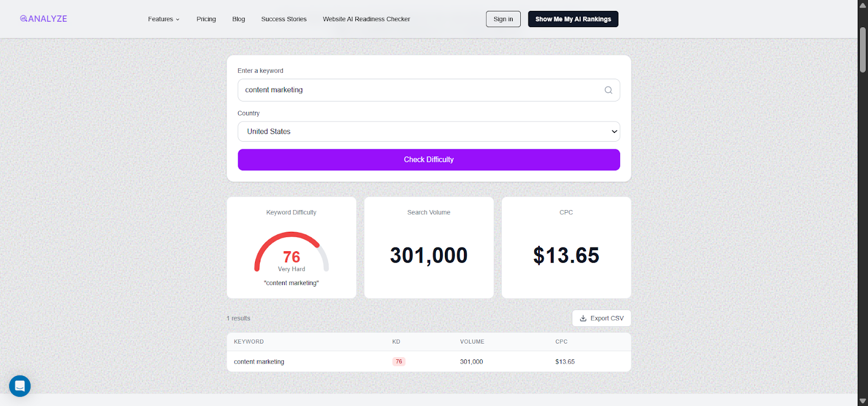Viewport: 868px width, 406px height.
Task: Click the large 301,000 Search Volume value
Action: (x=429, y=255)
